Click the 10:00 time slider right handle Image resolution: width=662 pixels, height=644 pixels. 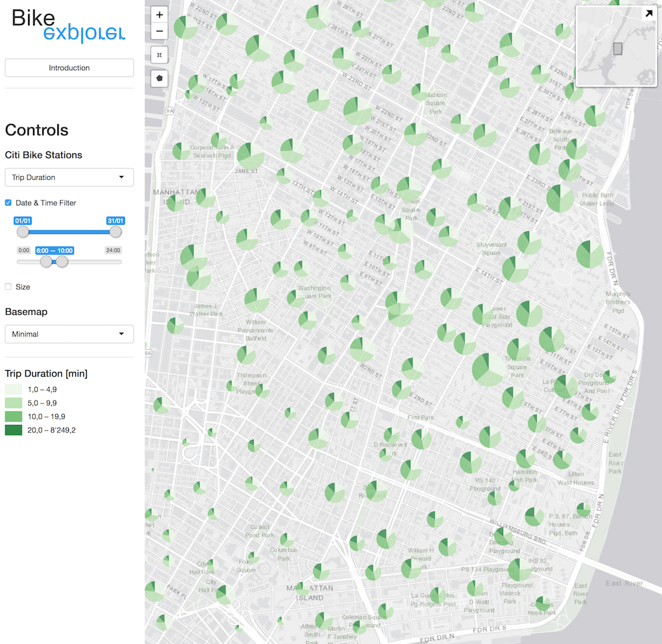pyautogui.click(x=62, y=262)
